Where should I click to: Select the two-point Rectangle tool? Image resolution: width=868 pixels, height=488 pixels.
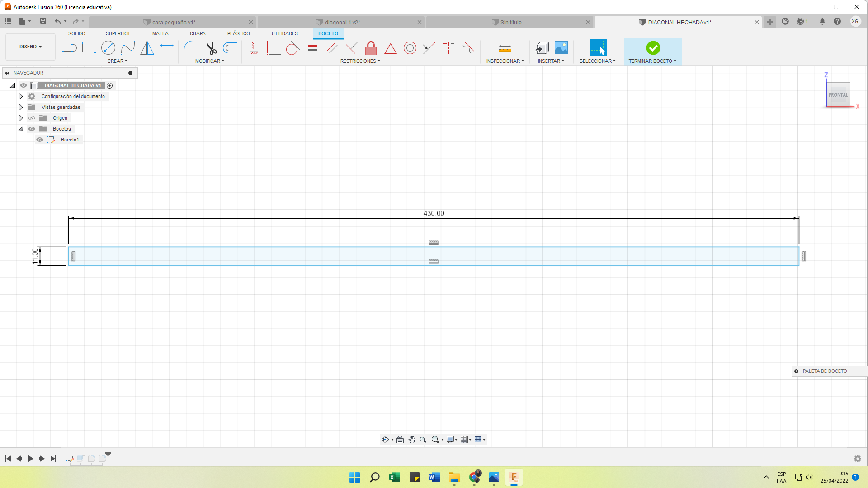coord(89,48)
